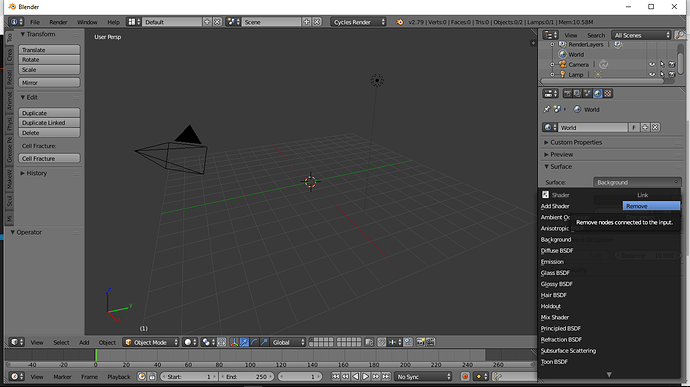Screen dimensions: 690x387
Task: Toggle Camera selectability cursor icon
Action: click(x=662, y=64)
